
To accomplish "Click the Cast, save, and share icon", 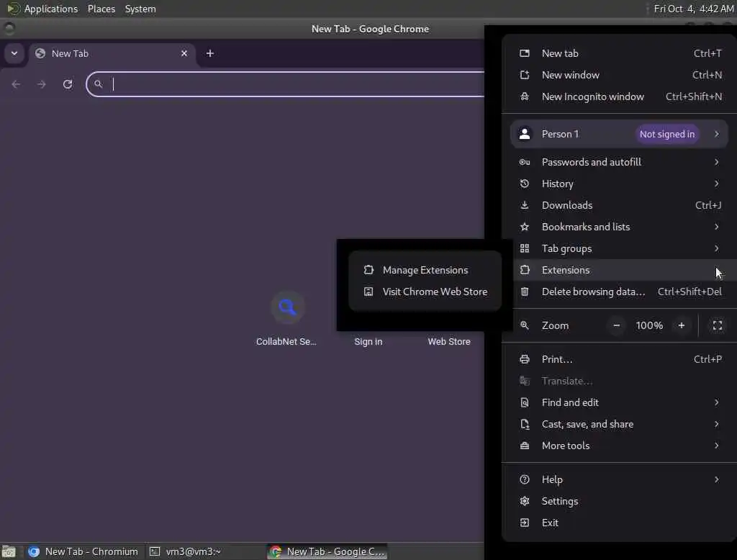I will [x=525, y=425].
